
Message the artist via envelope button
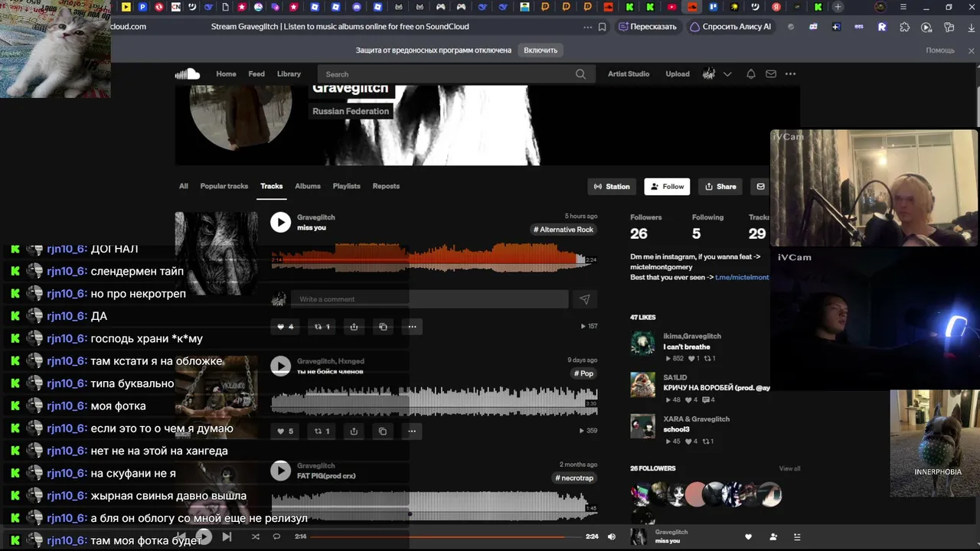[760, 187]
